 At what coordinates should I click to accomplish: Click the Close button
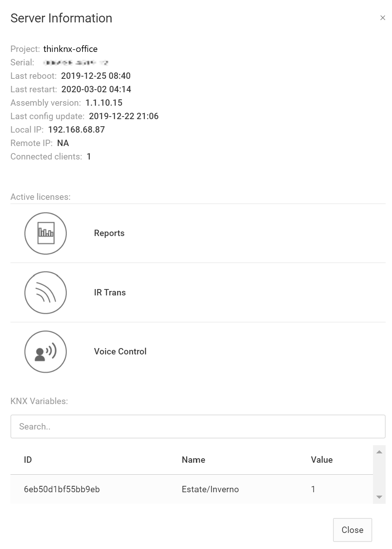point(352,530)
